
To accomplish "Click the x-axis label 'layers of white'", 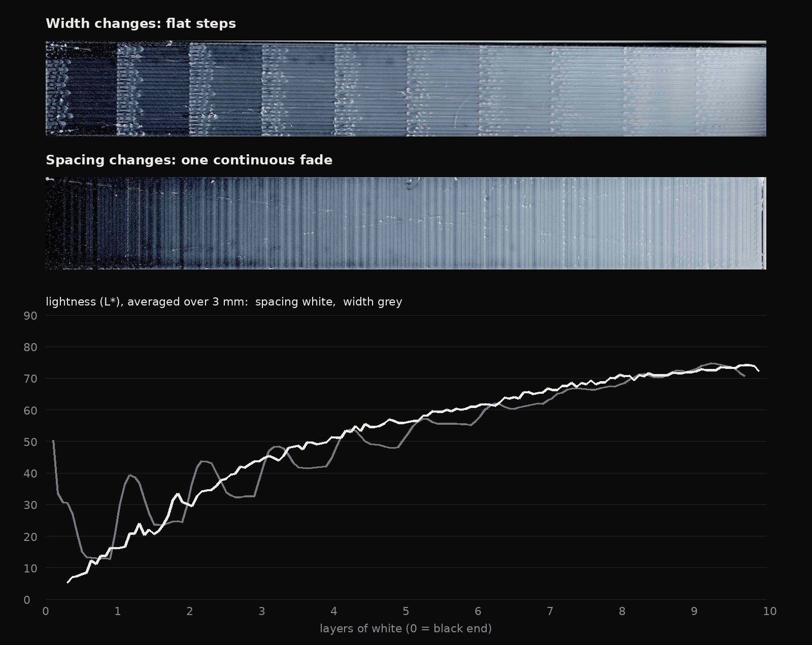I will click(x=405, y=629).
